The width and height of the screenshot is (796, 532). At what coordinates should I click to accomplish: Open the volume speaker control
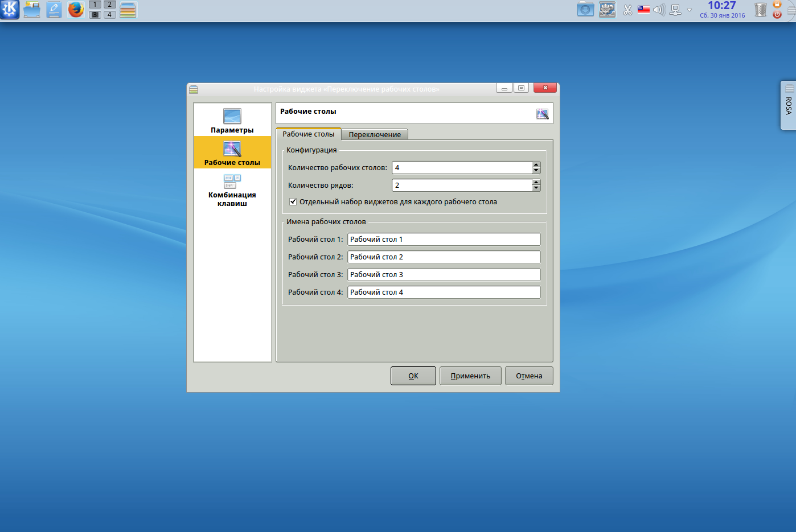(659, 10)
